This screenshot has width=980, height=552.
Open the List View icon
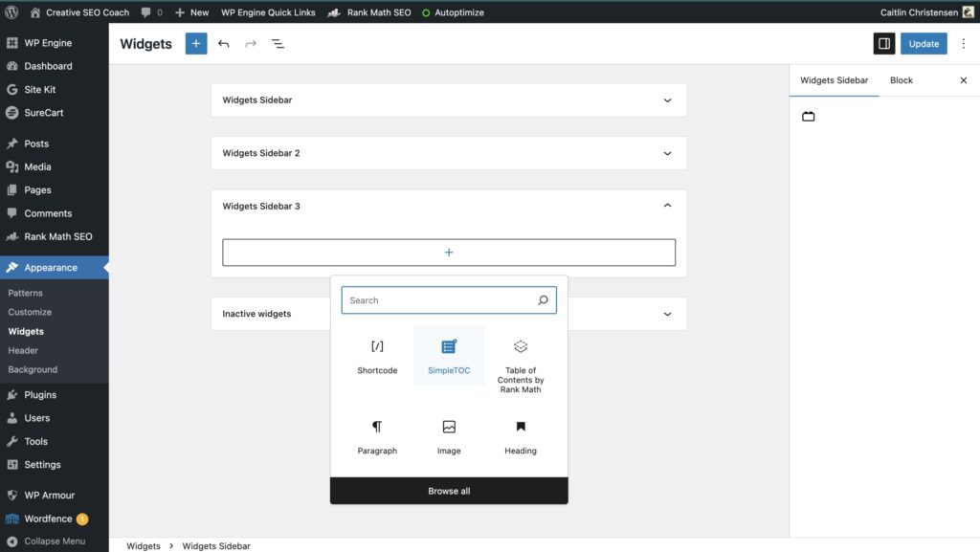[x=278, y=44]
